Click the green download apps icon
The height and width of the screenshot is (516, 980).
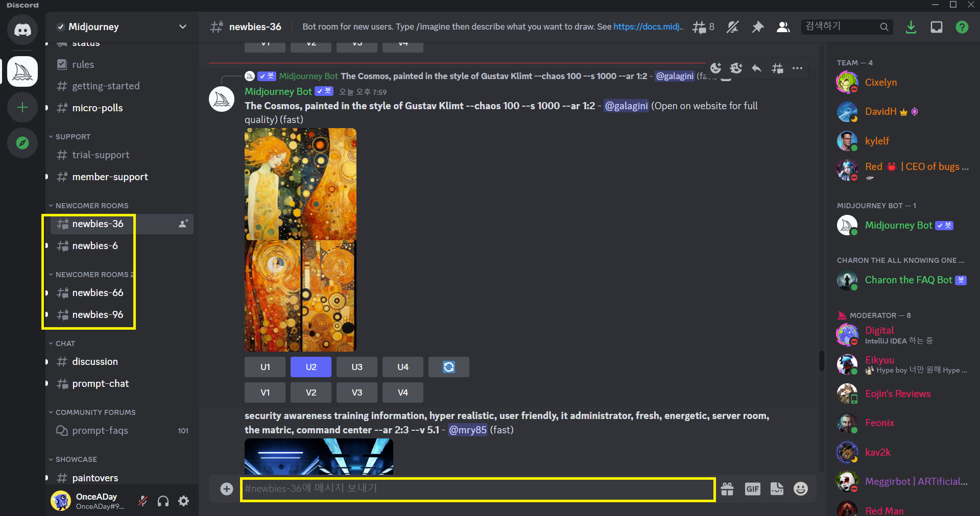click(911, 27)
